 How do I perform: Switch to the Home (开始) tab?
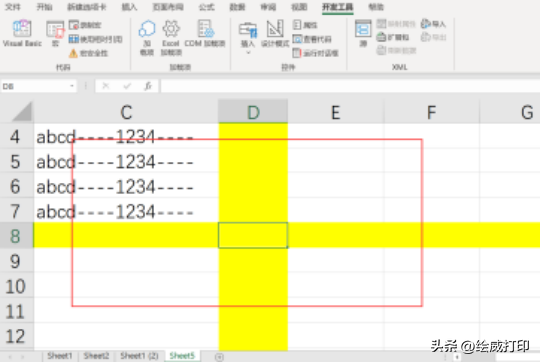[x=44, y=7]
